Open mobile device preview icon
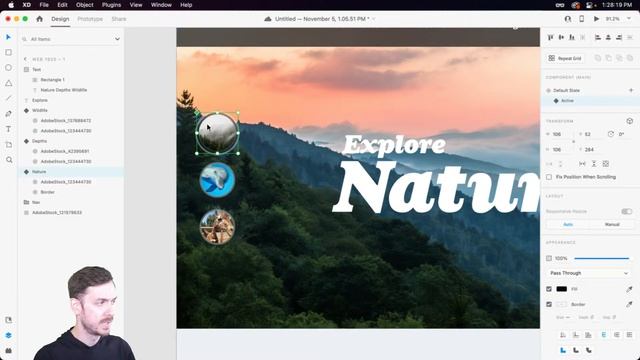Screen dimensions: 640x360 582,19
